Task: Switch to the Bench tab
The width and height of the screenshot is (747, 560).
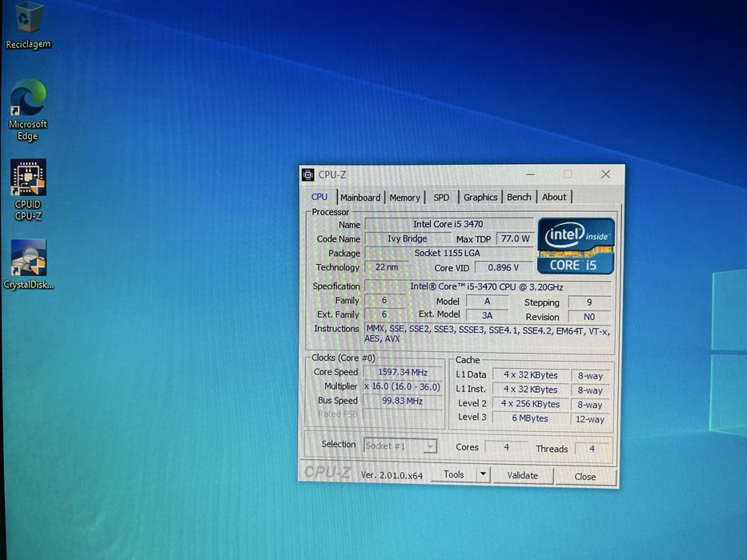Action: click(x=519, y=197)
